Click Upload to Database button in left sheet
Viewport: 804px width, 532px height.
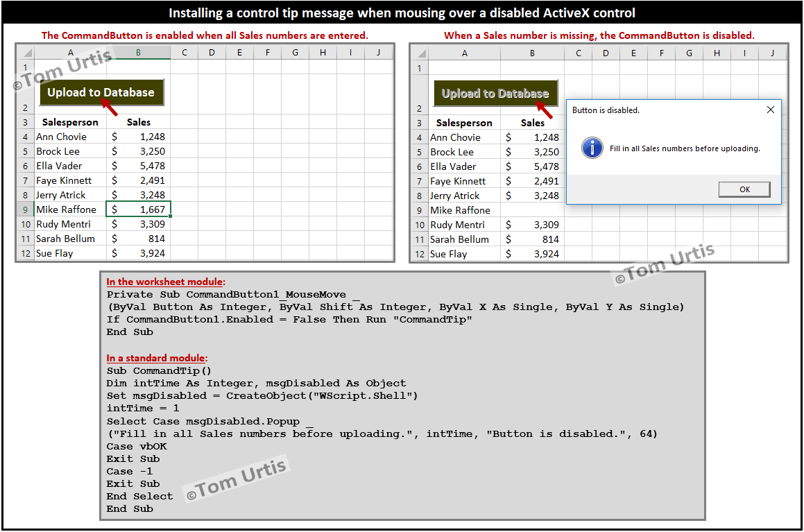[101, 92]
